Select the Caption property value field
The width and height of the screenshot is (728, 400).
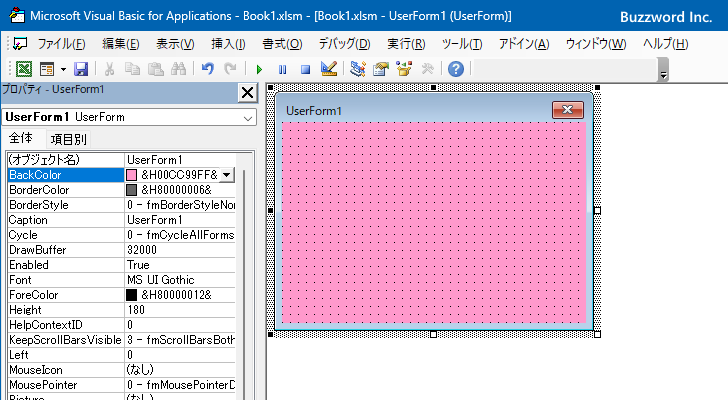[x=180, y=220]
